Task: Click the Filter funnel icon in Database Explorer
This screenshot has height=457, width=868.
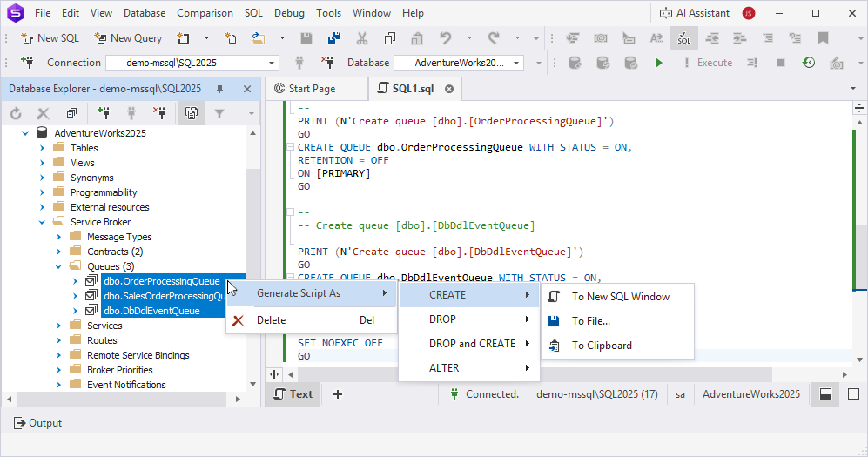Action: [x=219, y=113]
